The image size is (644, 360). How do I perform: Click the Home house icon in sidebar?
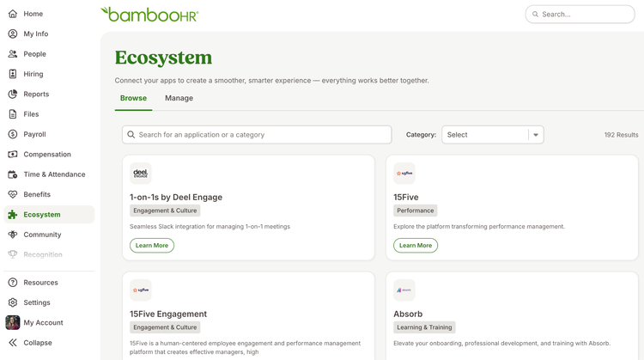click(x=13, y=14)
